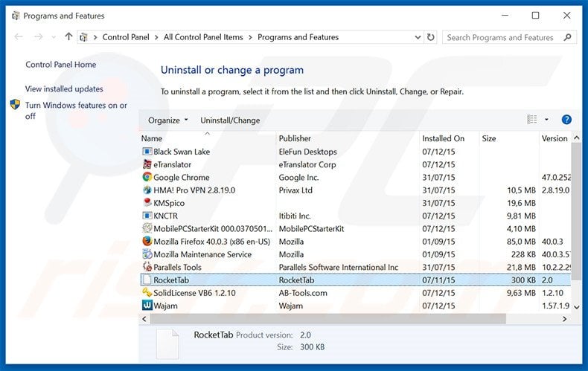Select the Parallels Tools program name
Viewport: 588px width, 371px height.
(177, 267)
